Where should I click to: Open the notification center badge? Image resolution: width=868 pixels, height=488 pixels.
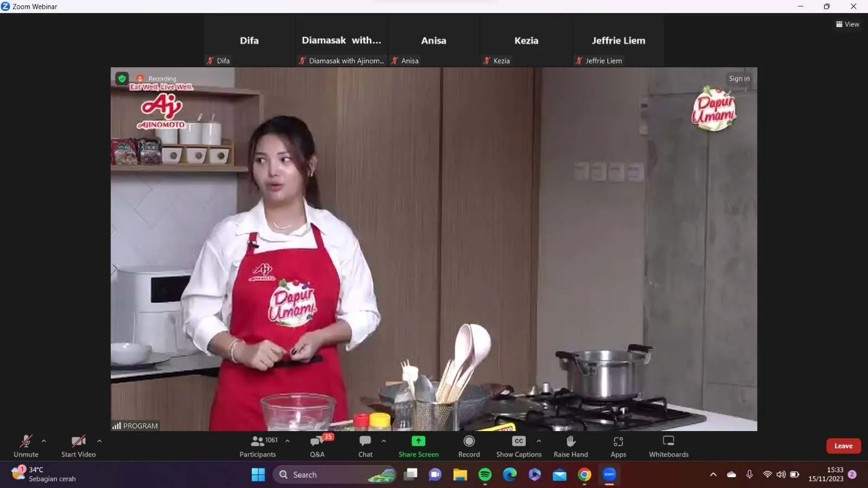[x=852, y=474]
